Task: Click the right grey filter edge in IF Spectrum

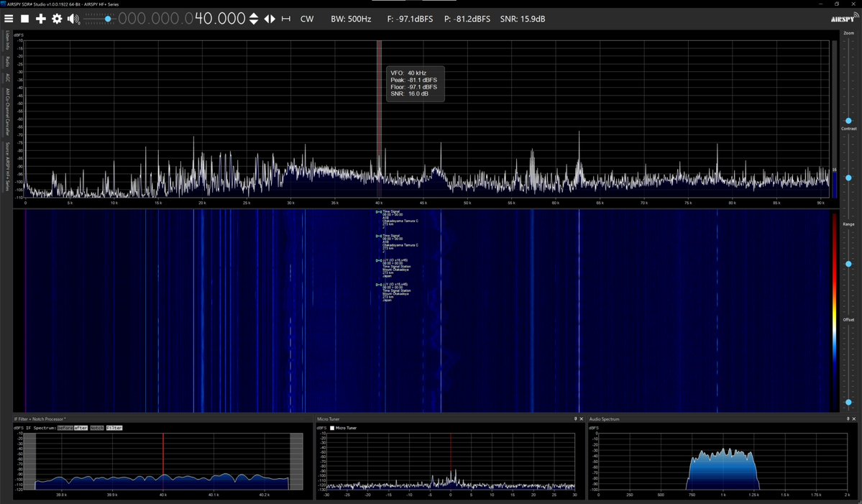Action: click(x=296, y=461)
